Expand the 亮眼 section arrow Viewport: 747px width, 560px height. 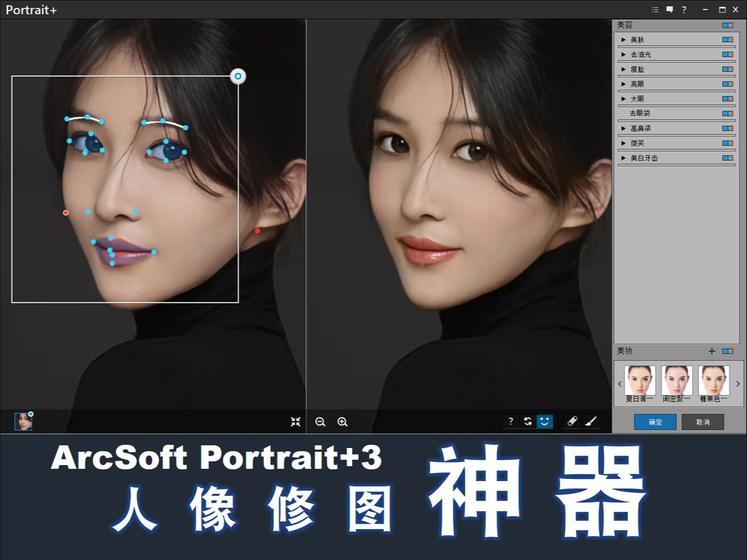click(x=623, y=84)
